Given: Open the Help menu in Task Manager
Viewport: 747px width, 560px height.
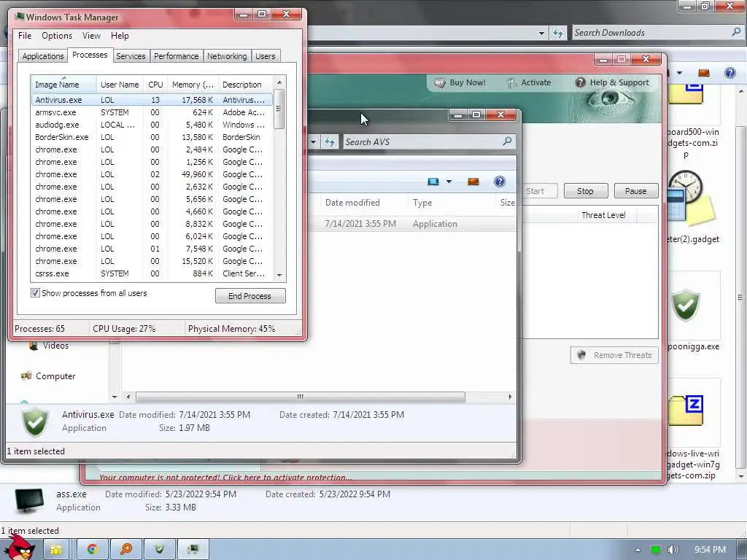Looking at the screenshot, I should 120,36.
